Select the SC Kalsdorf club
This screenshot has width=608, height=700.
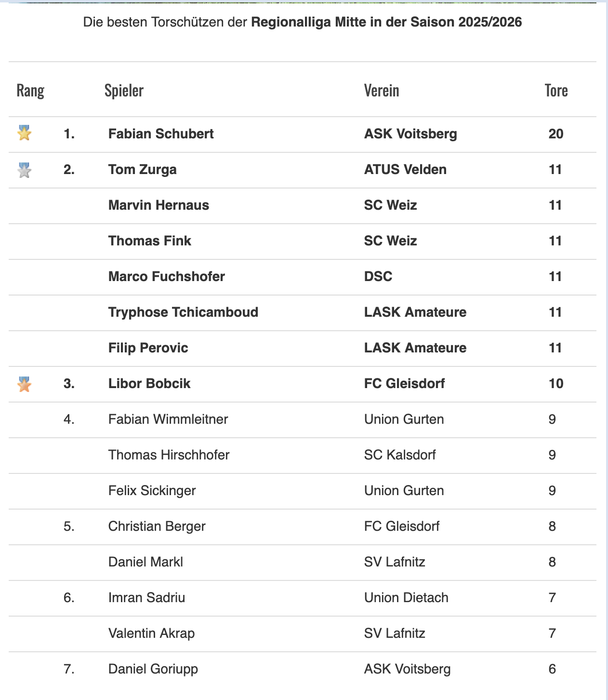coord(400,455)
